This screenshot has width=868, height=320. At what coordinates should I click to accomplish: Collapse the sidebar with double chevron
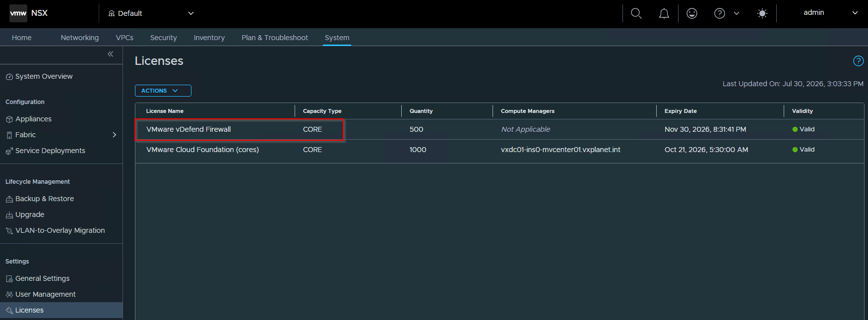coord(111,54)
